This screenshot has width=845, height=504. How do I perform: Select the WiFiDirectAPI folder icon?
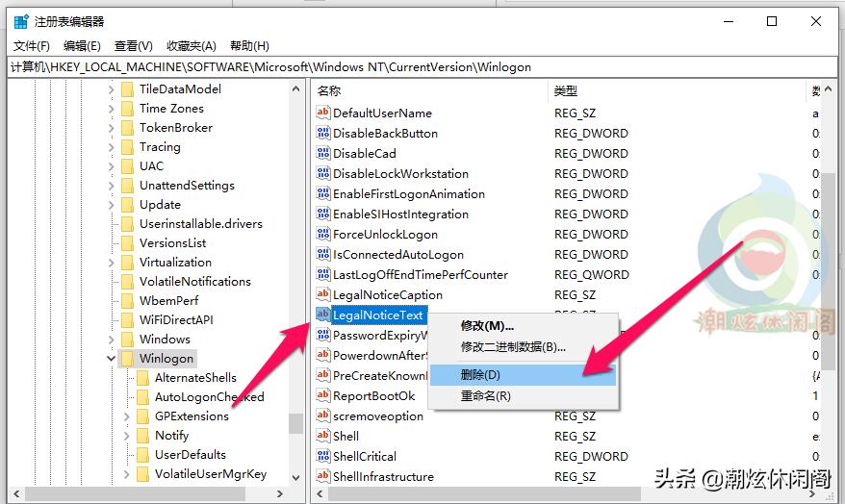tap(127, 320)
